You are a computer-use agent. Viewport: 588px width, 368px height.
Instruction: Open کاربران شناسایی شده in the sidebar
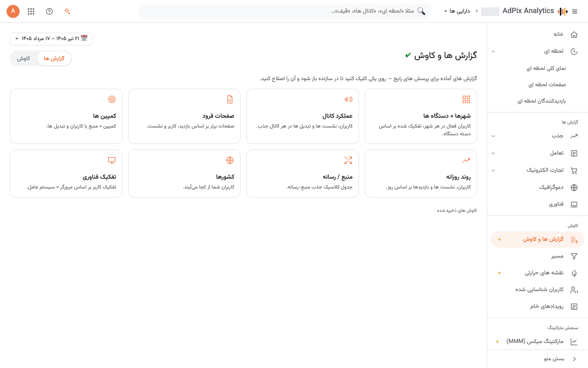[x=537, y=289]
